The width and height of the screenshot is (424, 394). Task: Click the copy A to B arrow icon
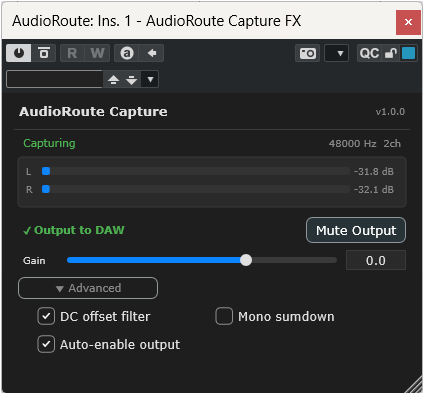(152, 53)
